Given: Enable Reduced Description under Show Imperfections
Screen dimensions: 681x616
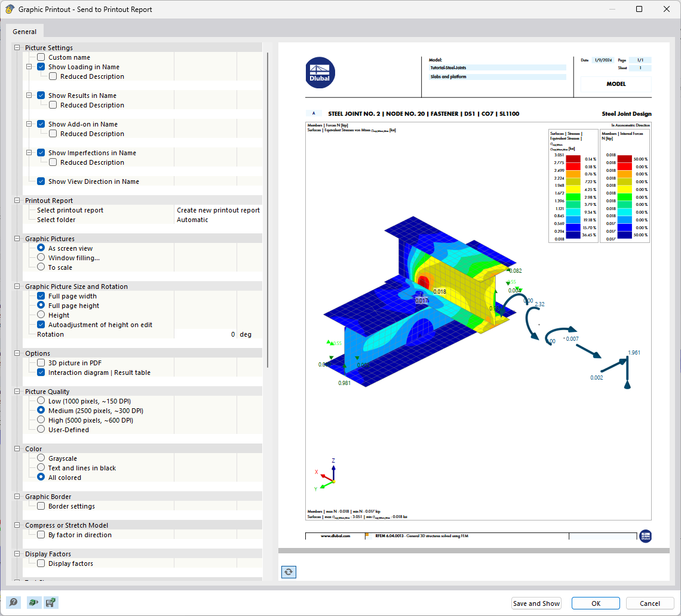Looking at the screenshot, I should pyautogui.click(x=53, y=162).
